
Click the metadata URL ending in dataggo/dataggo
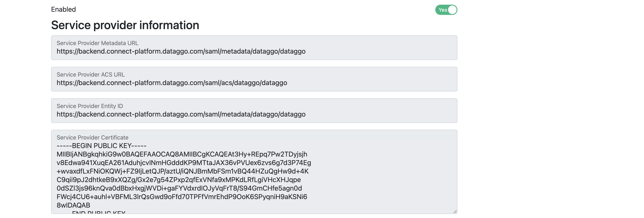point(181,51)
